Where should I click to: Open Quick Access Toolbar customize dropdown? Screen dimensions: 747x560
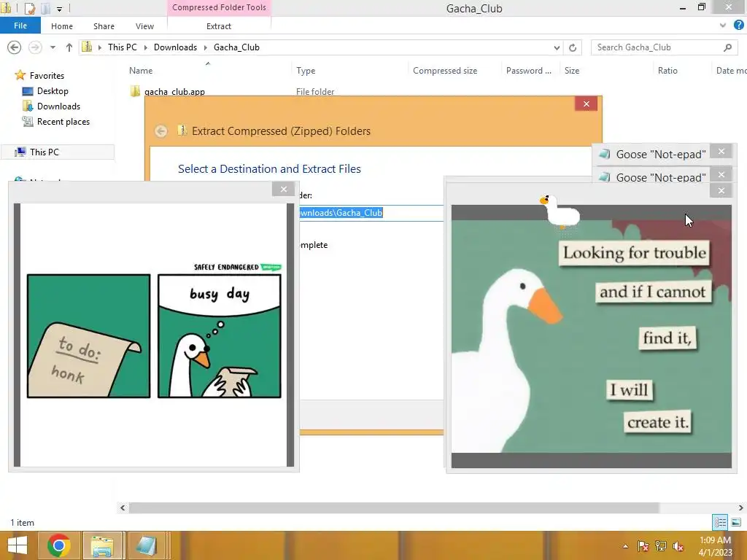(59, 9)
